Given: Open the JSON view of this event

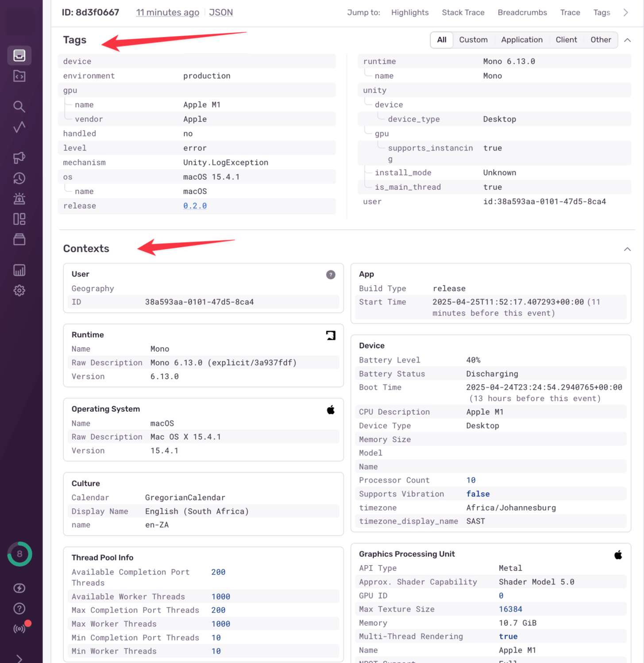Looking at the screenshot, I should [x=220, y=12].
